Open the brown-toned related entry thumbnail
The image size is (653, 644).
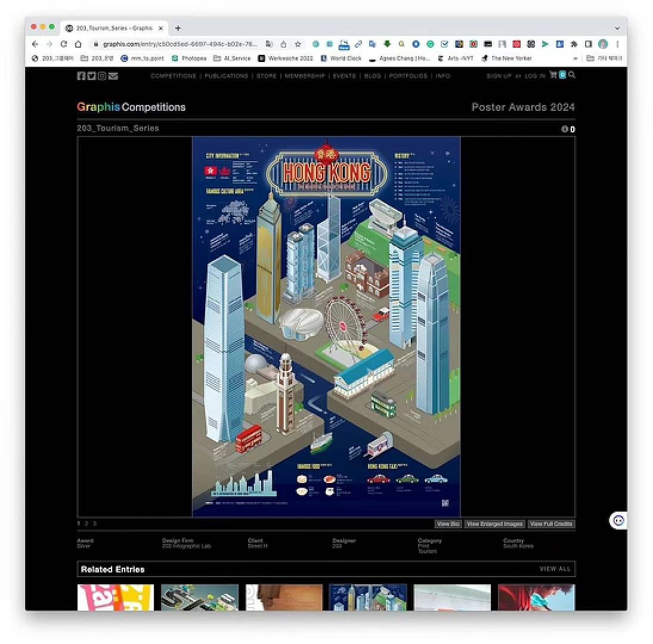pos(284,597)
